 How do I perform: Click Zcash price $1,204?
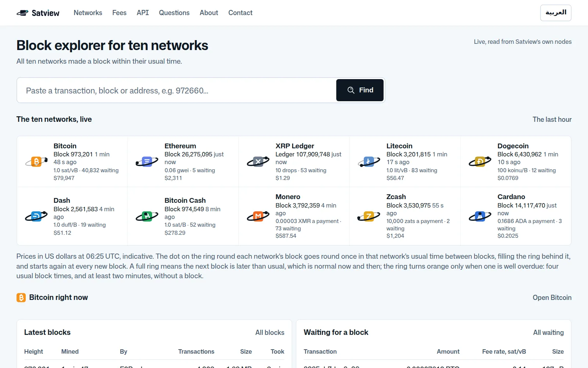point(395,236)
